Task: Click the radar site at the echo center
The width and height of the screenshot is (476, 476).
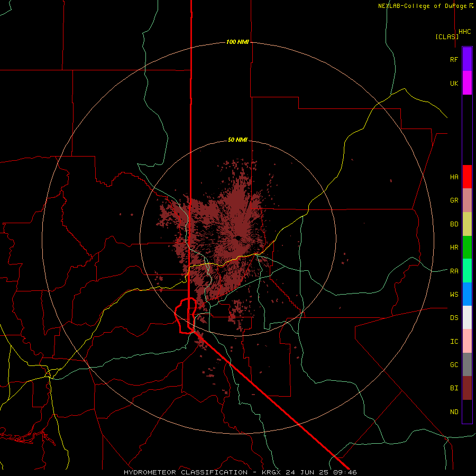Action: [x=238, y=238]
